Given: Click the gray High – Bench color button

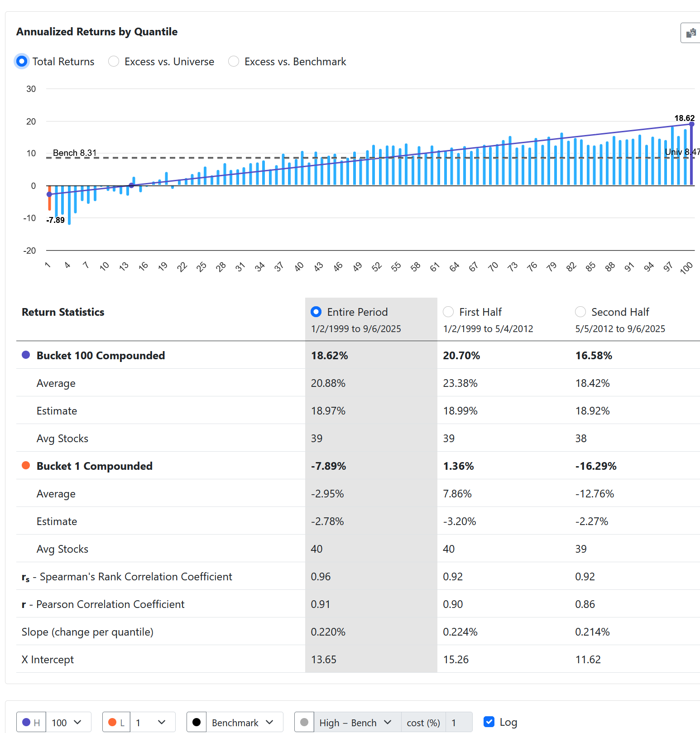Looking at the screenshot, I should pos(304,722).
